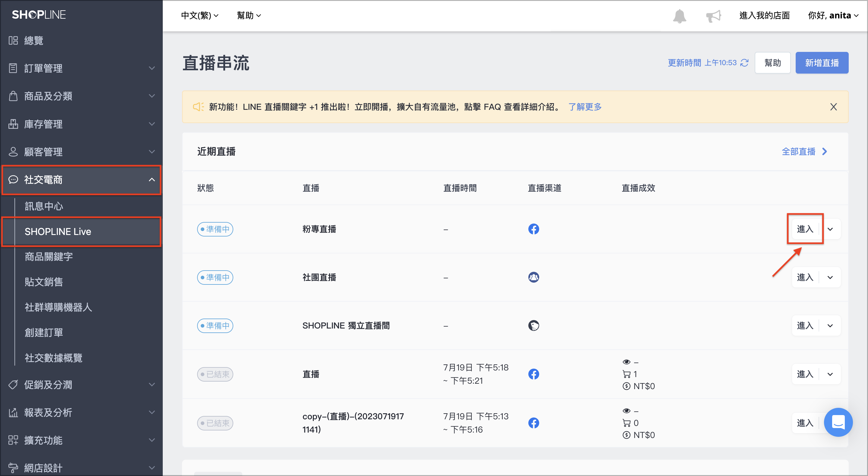This screenshot has height=476, width=868.
Task: Click the 商品及分類 bag icon
Action: (x=13, y=96)
